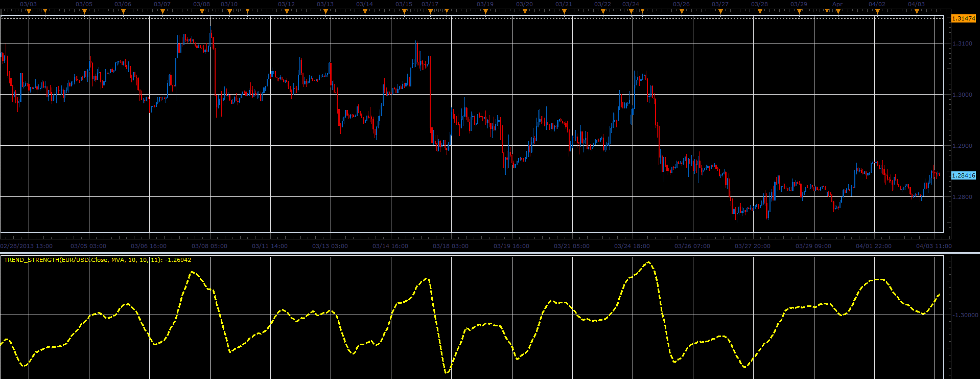Click the orange day marker under 03/08

[x=201, y=11]
